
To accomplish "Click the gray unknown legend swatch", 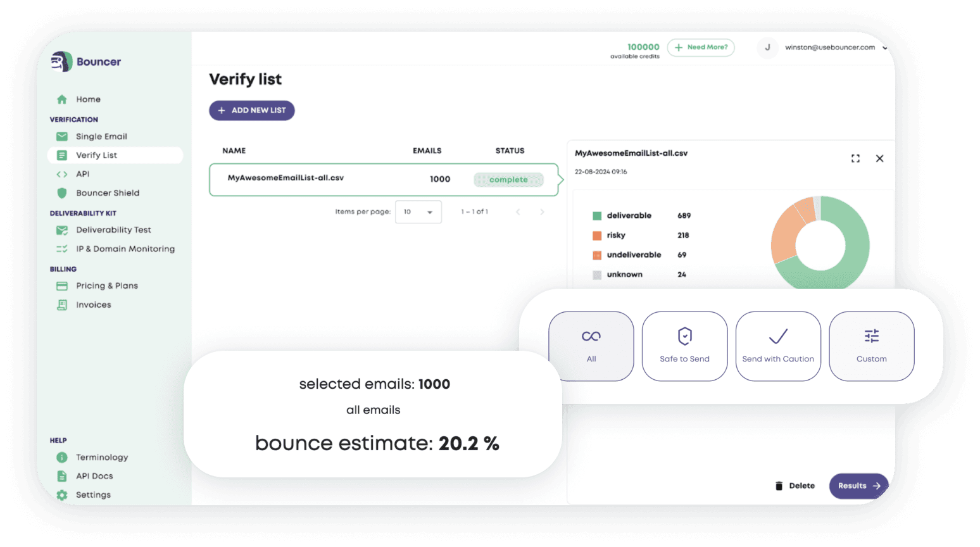I will click(x=596, y=275).
